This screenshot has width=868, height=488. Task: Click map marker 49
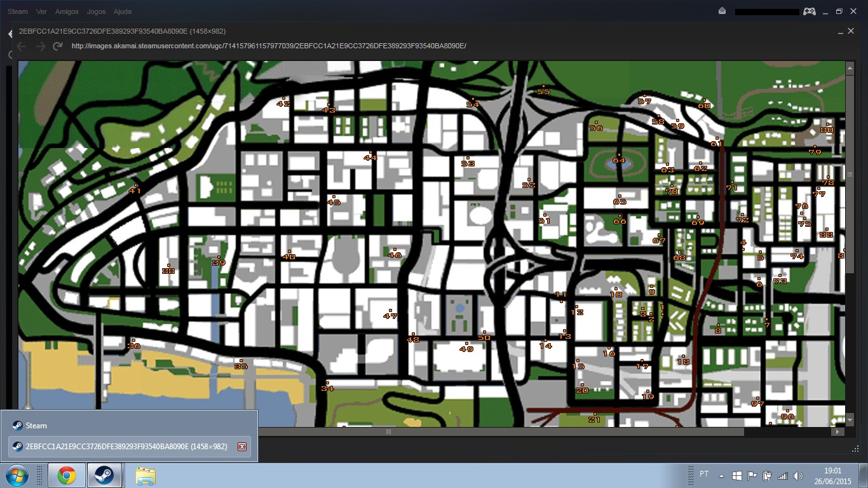pyautogui.click(x=466, y=348)
